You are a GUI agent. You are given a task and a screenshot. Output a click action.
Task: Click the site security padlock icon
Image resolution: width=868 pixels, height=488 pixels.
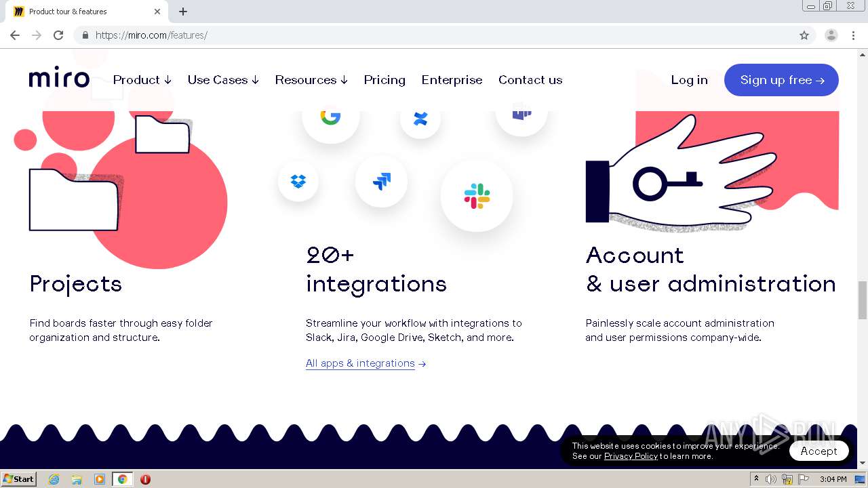click(x=85, y=35)
